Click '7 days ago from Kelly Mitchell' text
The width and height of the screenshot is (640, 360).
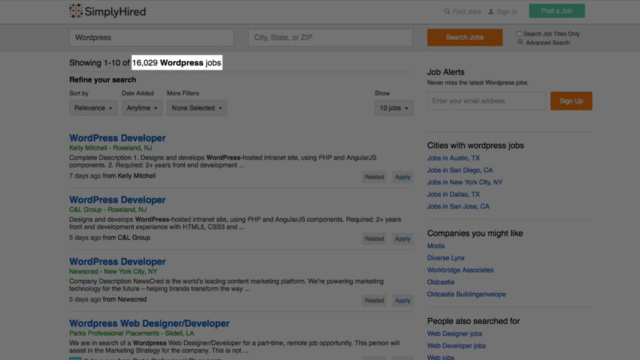pos(112,176)
